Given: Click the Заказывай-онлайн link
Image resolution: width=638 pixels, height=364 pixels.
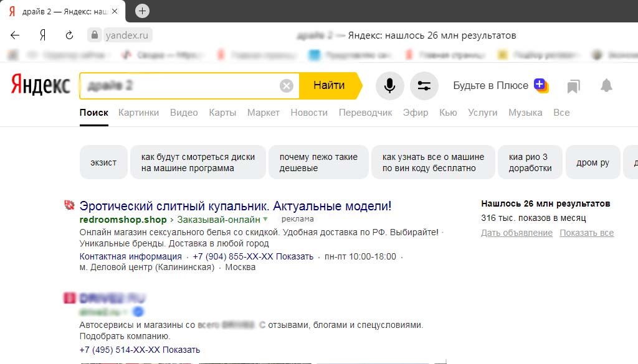Looking at the screenshot, I should click(x=219, y=220).
